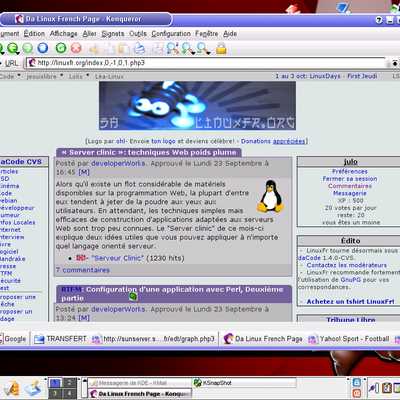
Task: Open the first developerWorks author link
Action: 118,163
